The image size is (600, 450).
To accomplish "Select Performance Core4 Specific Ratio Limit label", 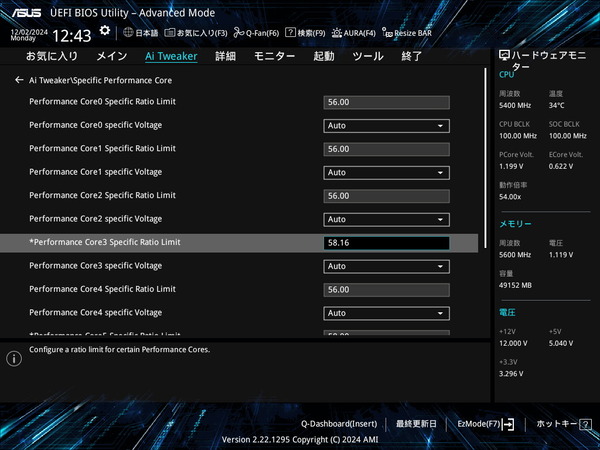I will pos(102,289).
